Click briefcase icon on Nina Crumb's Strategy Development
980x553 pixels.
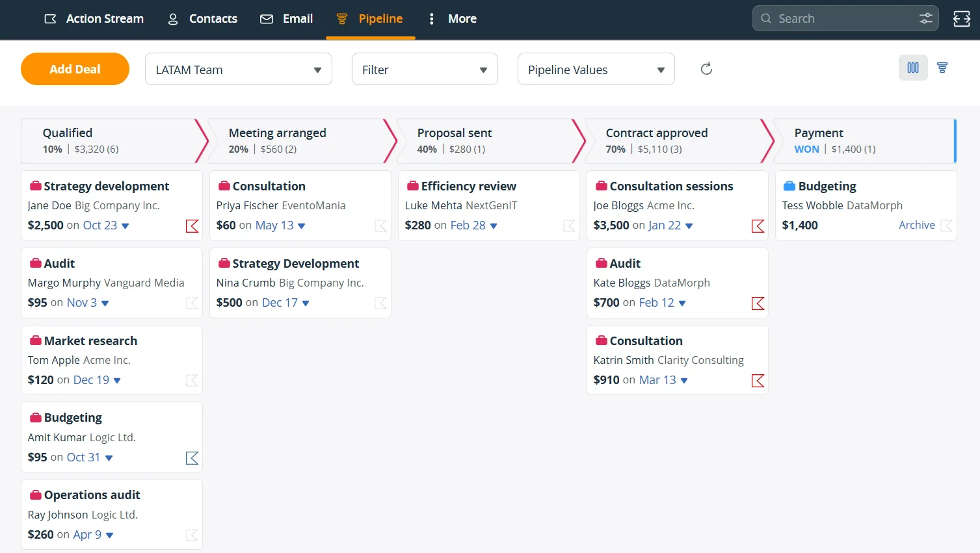tap(224, 264)
